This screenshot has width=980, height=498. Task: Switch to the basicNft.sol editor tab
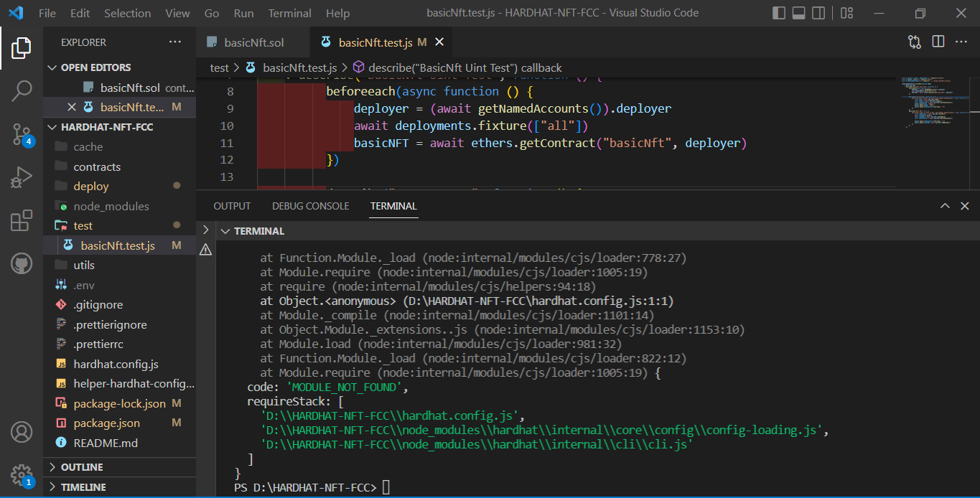[x=253, y=42]
